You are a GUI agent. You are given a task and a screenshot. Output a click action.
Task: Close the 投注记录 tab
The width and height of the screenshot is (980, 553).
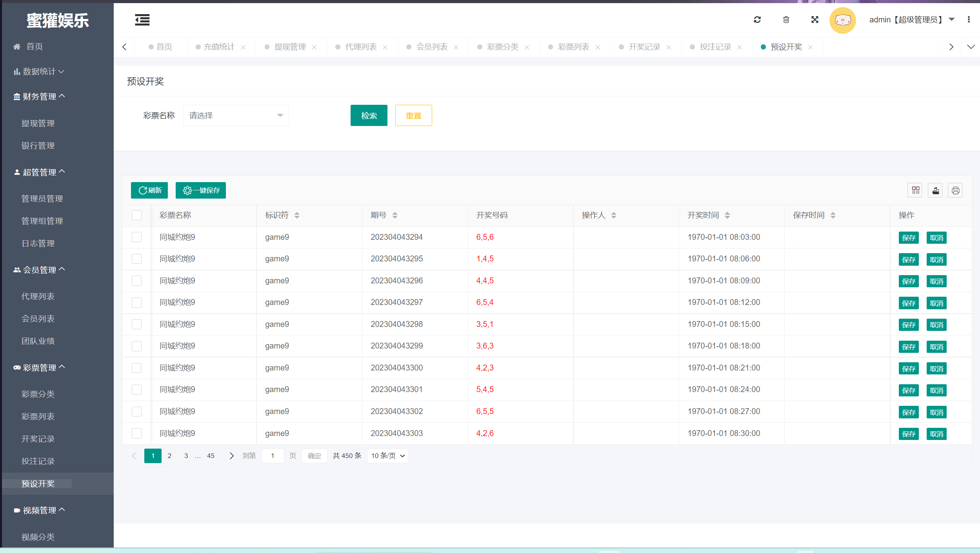pyautogui.click(x=740, y=47)
